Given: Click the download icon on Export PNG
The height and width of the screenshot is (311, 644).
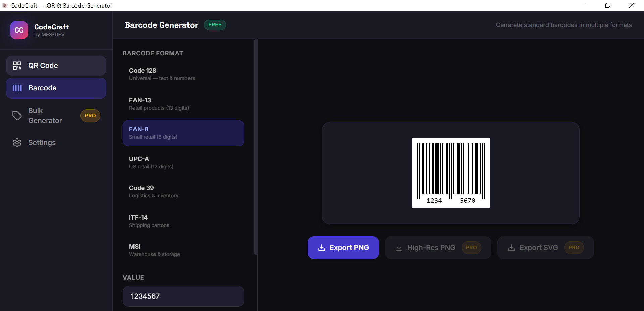Looking at the screenshot, I should 322,248.
